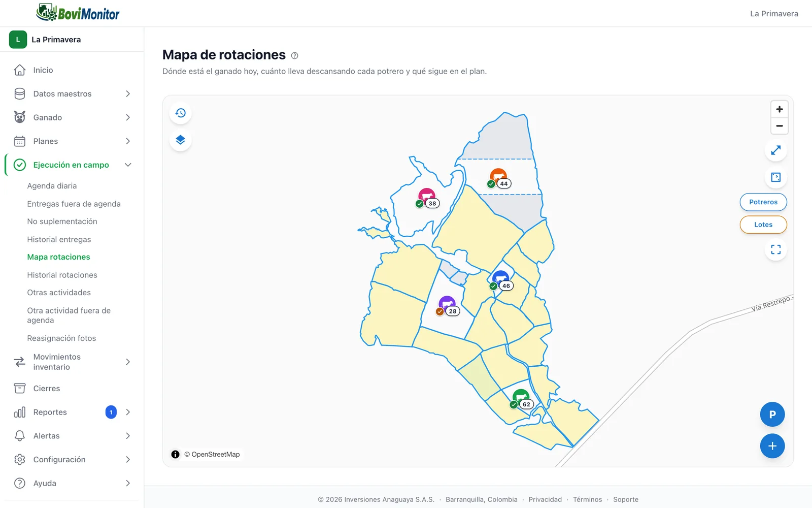Toggle the Lotes map layer

click(763, 225)
